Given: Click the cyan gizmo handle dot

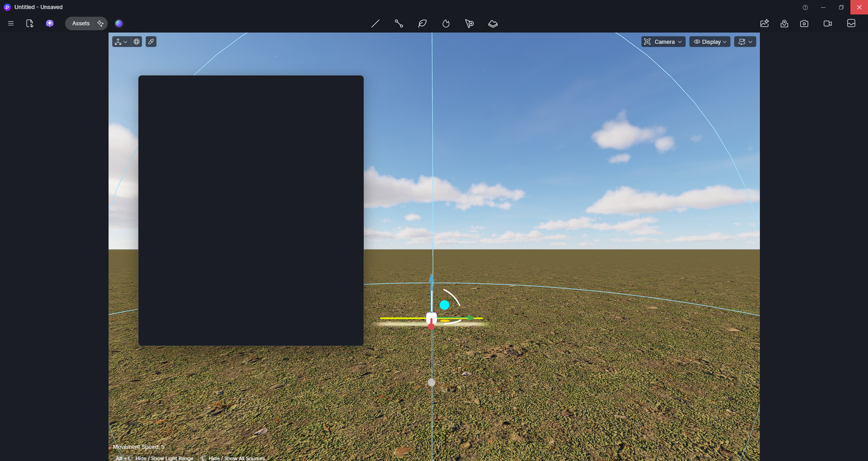Looking at the screenshot, I should (445, 305).
